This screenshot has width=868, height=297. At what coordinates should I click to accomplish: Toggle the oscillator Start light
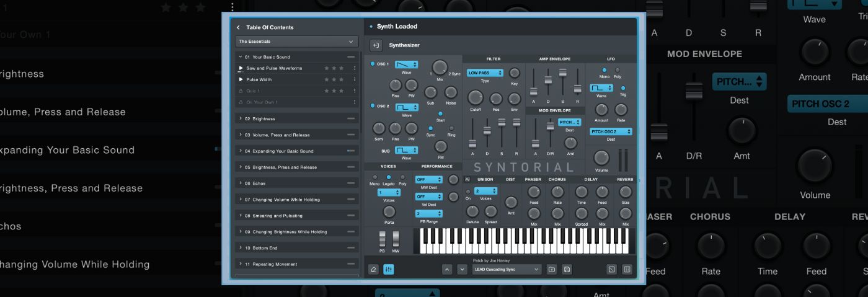click(x=441, y=114)
